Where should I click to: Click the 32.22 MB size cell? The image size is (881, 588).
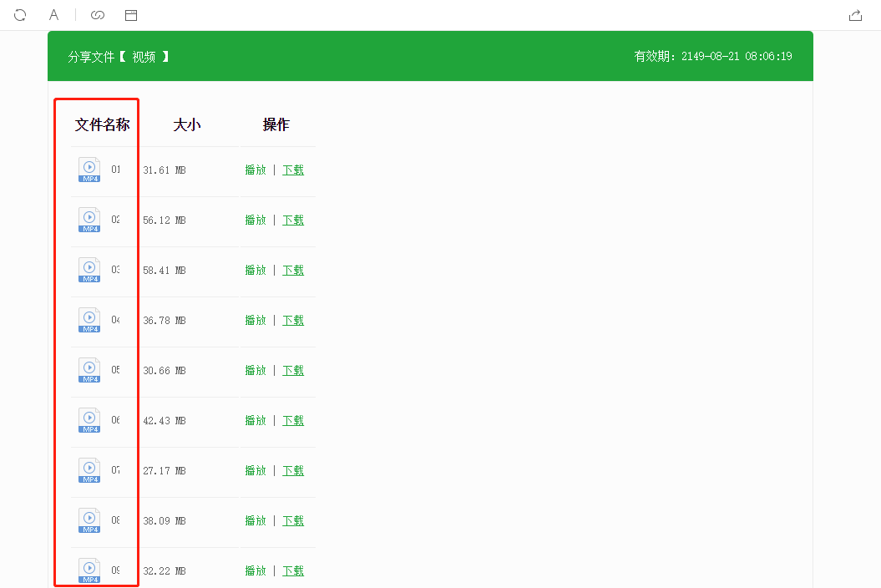[164, 570]
